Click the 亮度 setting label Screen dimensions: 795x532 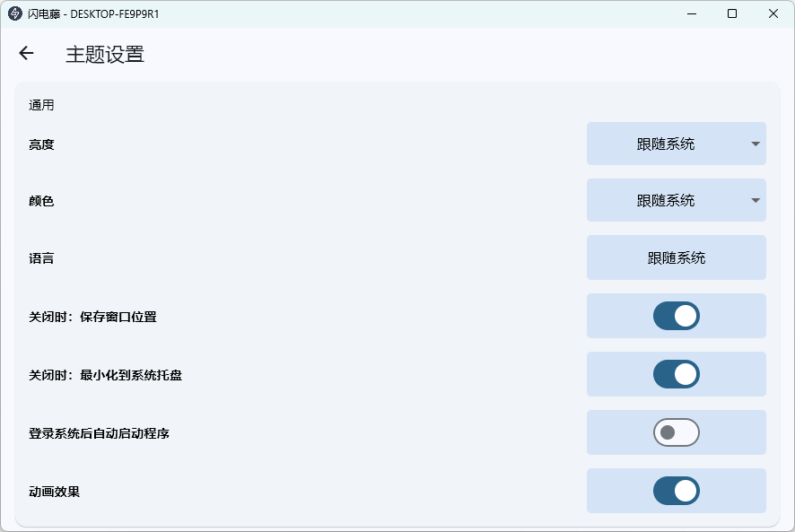(x=41, y=144)
